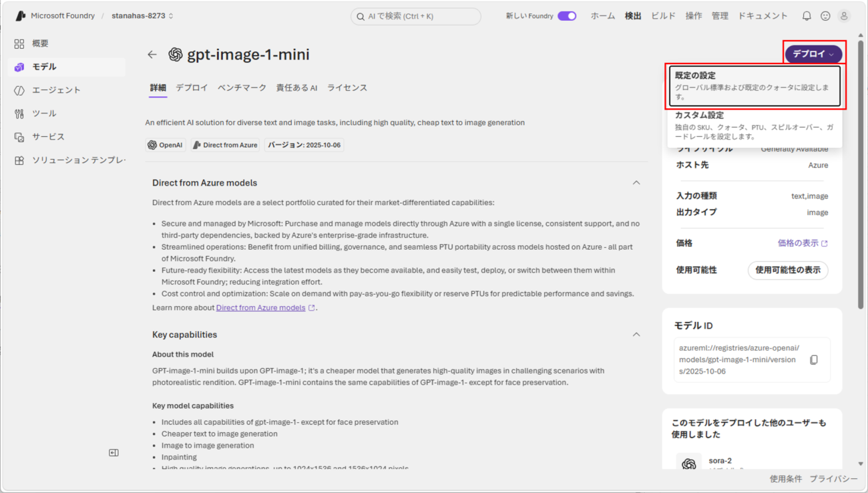Switch to the ライセンス tab

347,88
